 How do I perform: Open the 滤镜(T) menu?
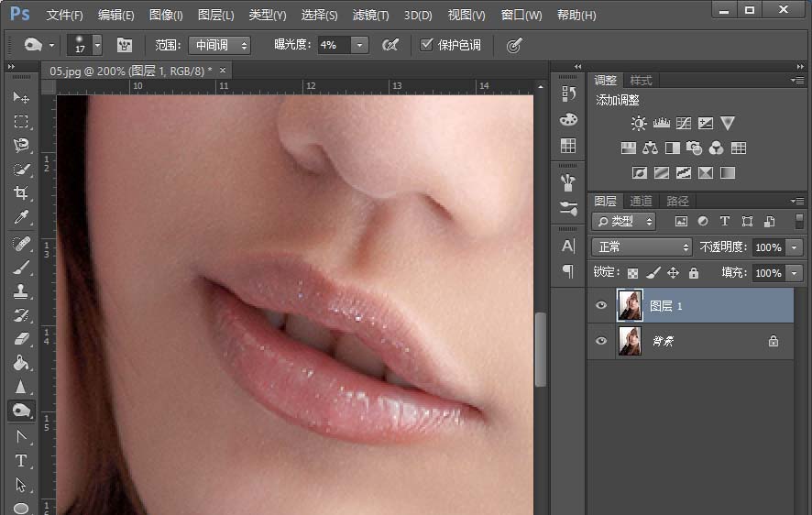tap(370, 16)
